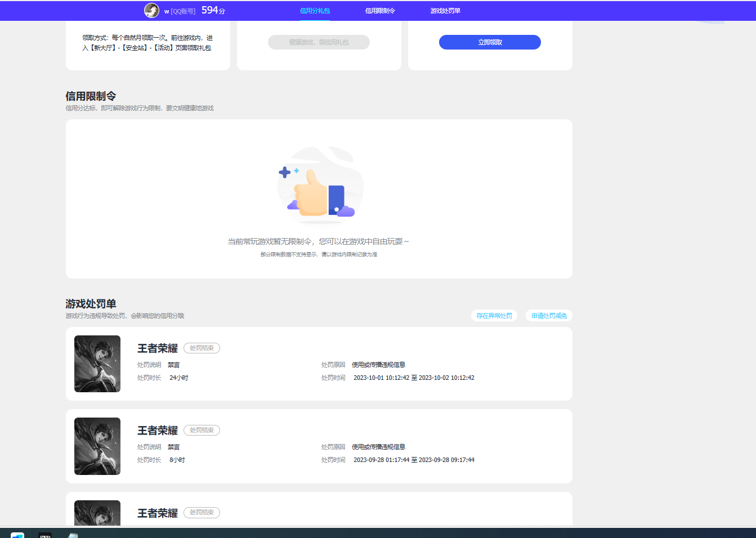The image size is (756, 538).
Task: Click the 处罚结束 badge on the second penalty
Action: (x=202, y=430)
